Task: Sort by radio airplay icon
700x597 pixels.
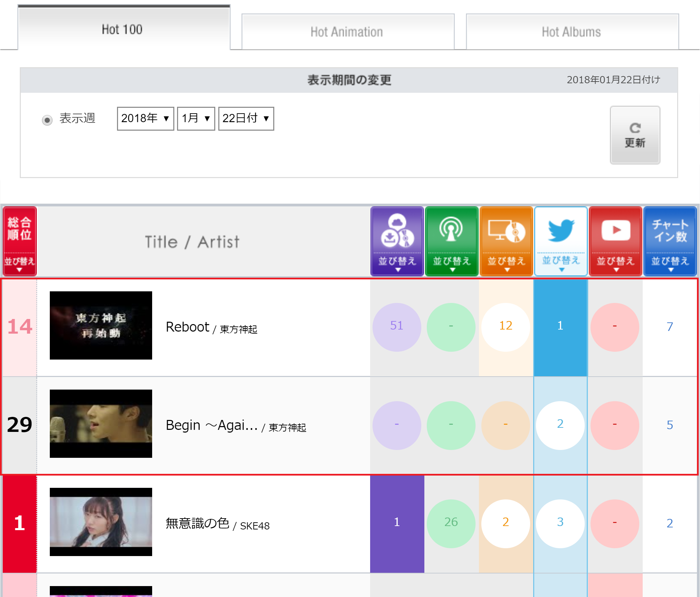Action: click(451, 241)
